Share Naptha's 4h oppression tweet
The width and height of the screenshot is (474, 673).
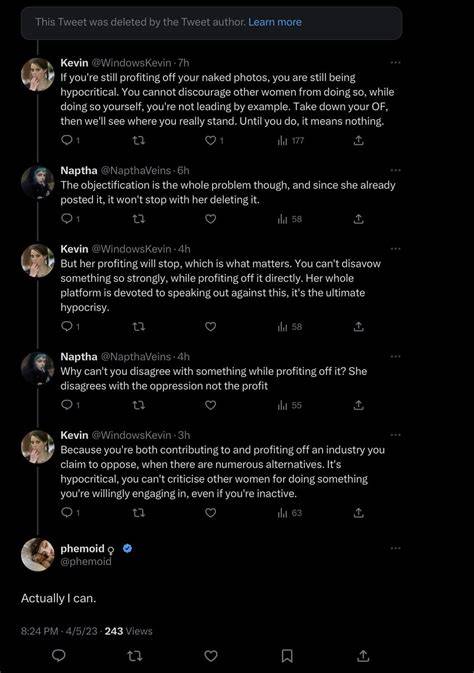pos(359,405)
